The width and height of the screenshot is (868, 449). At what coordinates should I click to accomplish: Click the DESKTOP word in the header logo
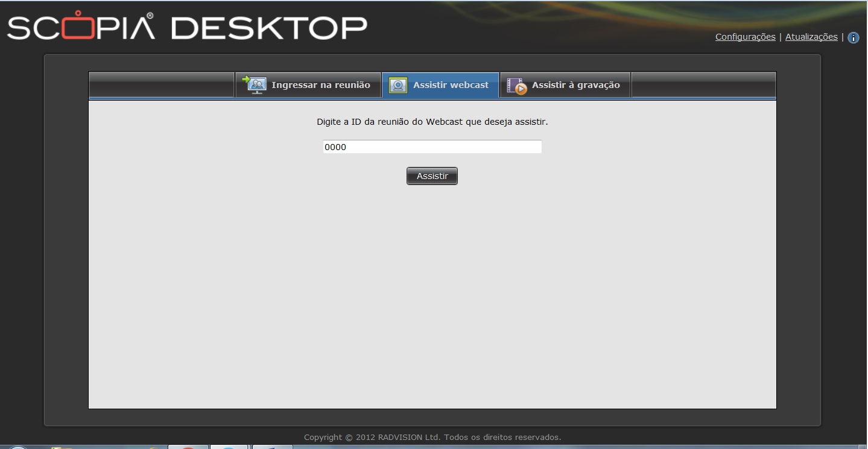click(269, 28)
